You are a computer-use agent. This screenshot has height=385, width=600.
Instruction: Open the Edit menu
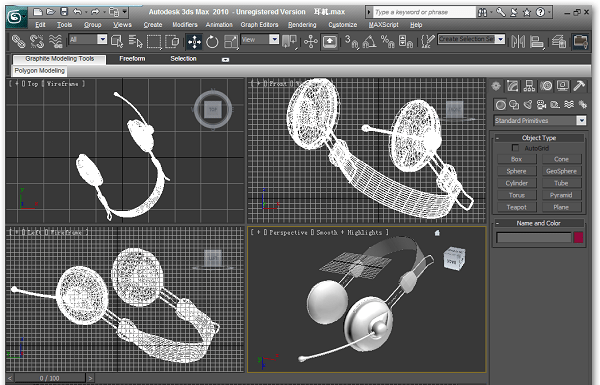pos(40,25)
